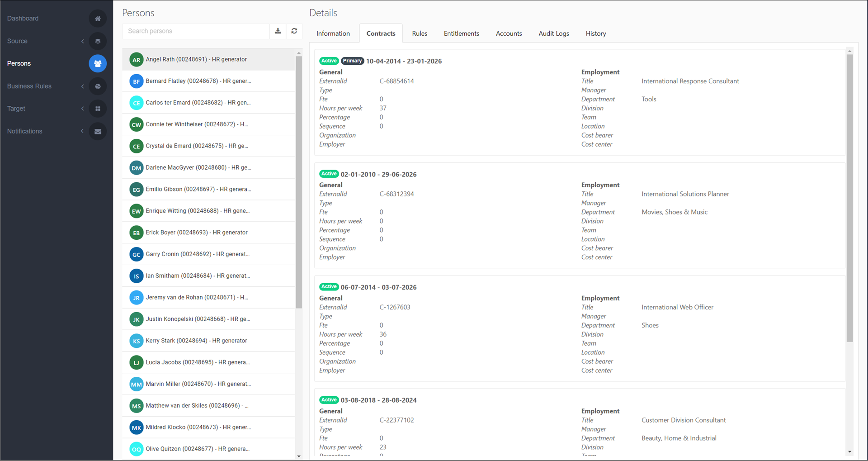Select the Contracts tab
Screen dimensions: 868x461
(381, 33)
